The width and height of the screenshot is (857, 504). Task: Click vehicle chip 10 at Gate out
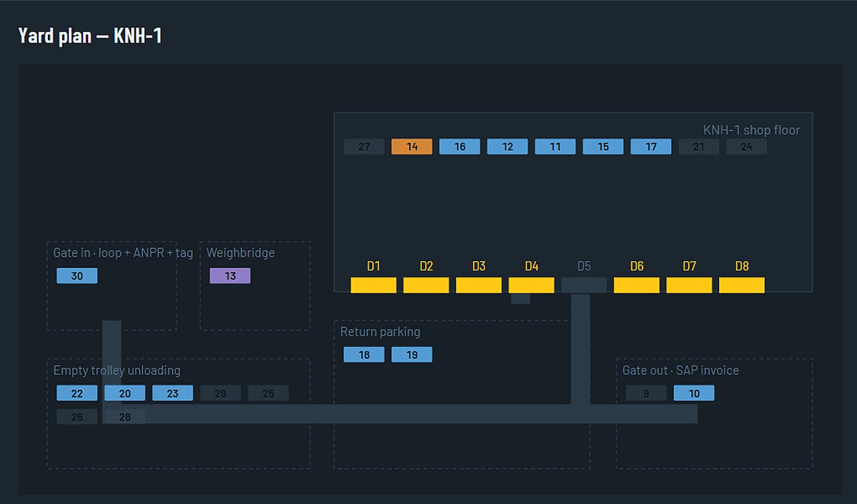pyautogui.click(x=694, y=393)
